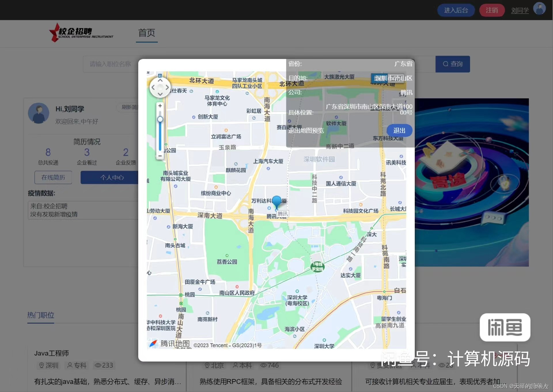553x392 pixels.
Task: Zoom out with the map minus button
Action: pos(160,156)
